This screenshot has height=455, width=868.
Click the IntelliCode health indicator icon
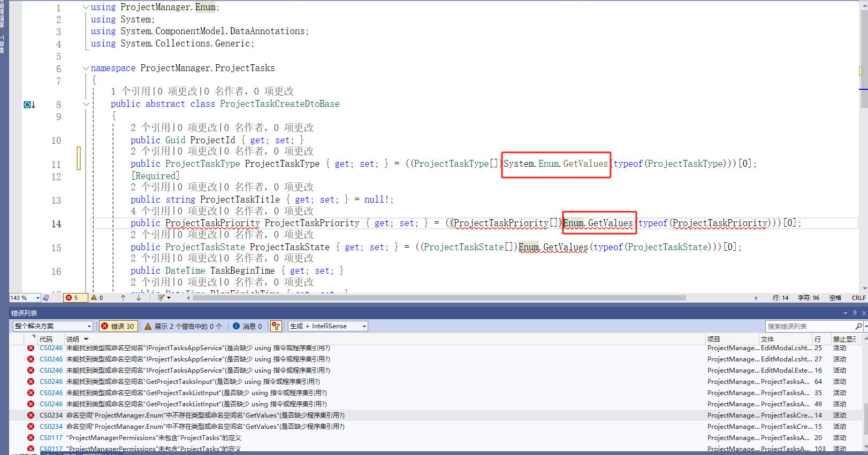point(46,298)
